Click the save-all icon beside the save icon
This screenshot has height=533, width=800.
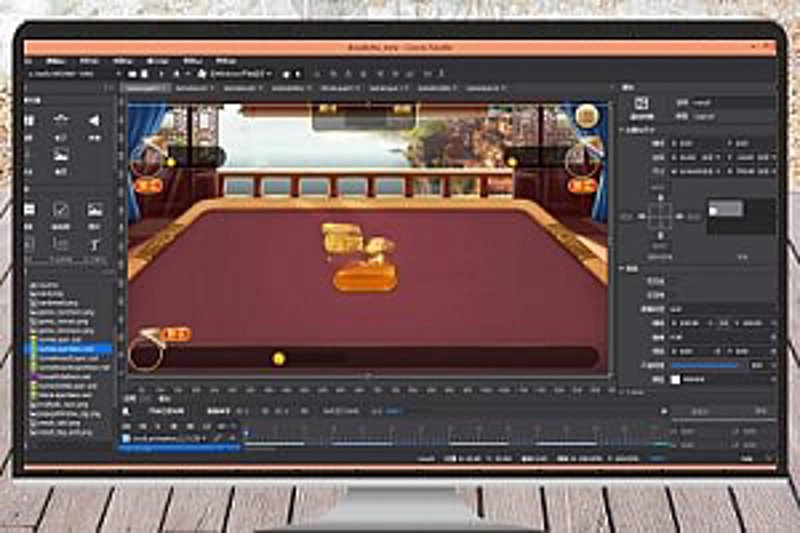[x=145, y=74]
